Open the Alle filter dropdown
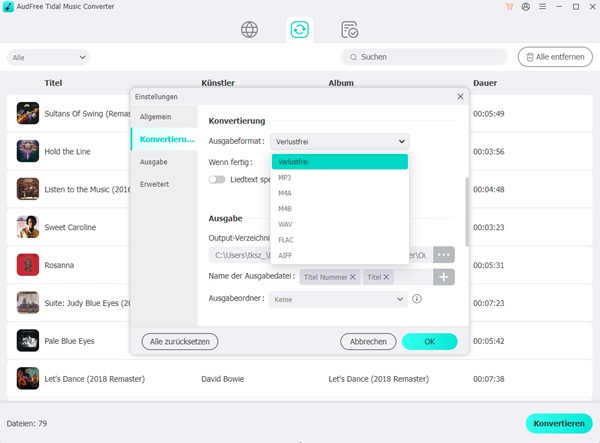Image resolution: width=600 pixels, height=443 pixels. point(48,57)
